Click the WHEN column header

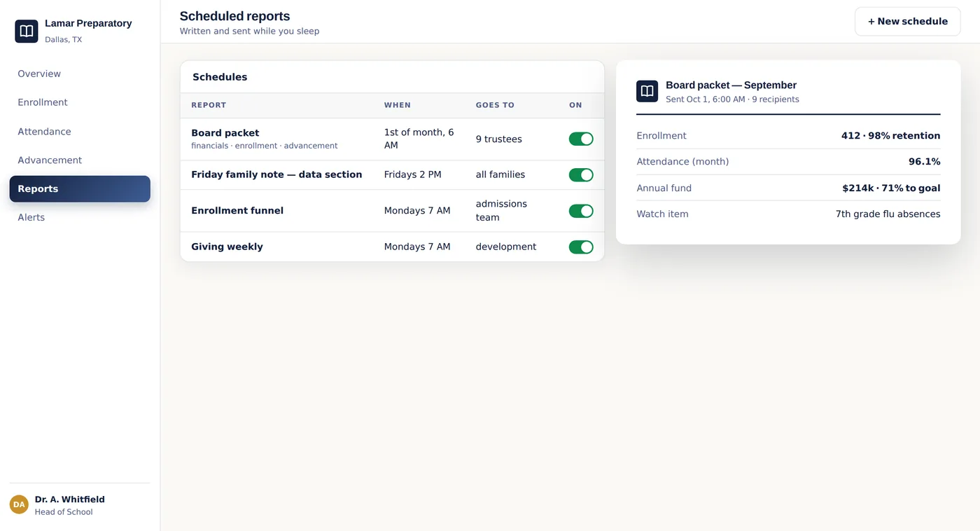(x=398, y=105)
